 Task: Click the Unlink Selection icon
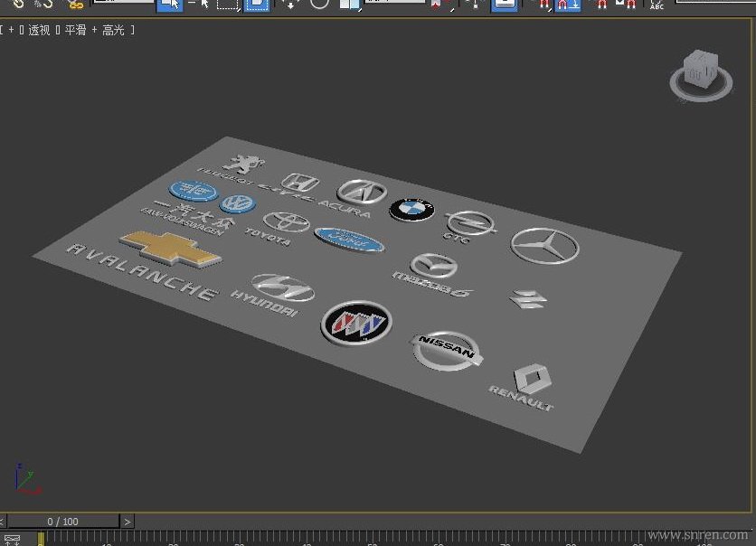click(x=44, y=5)
